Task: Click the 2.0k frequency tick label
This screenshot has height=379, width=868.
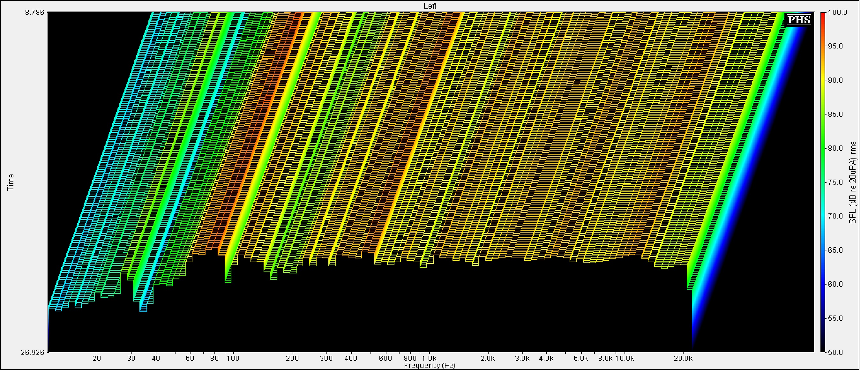Action: point(488,359)
